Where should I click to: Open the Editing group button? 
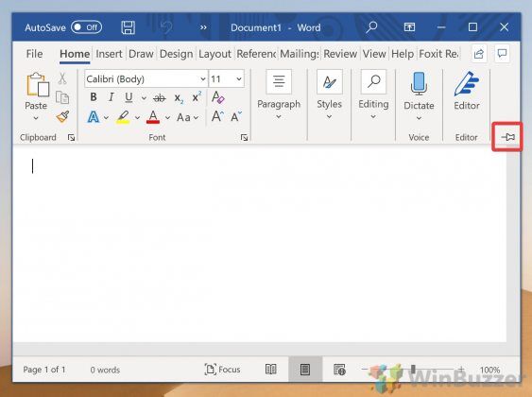pyautogui.click(x=373, y=95)
